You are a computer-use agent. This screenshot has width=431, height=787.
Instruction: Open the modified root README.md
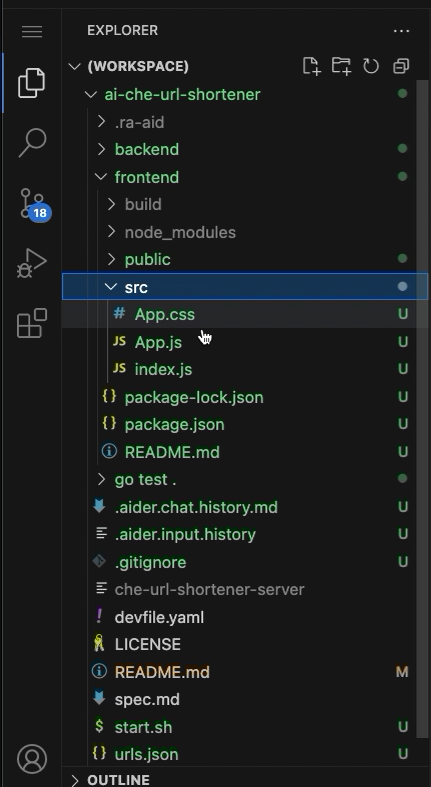[x=162, y=672]
